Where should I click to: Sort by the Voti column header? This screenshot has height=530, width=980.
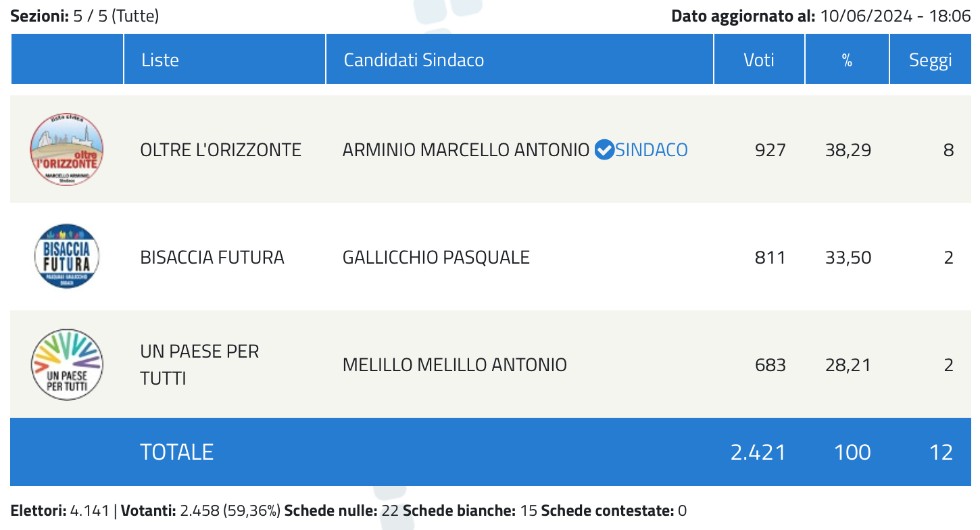tap(759, 59)
